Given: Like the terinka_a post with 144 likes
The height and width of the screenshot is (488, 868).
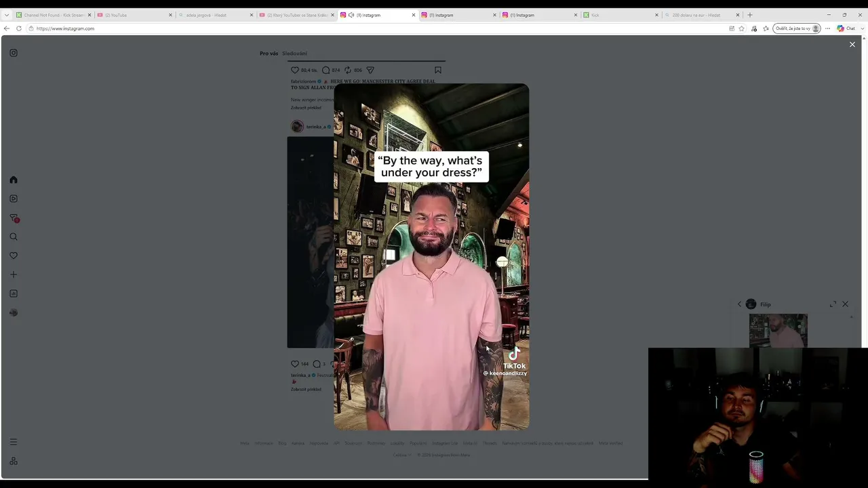Looking at the screenshot, I should (x=295, y=364).
